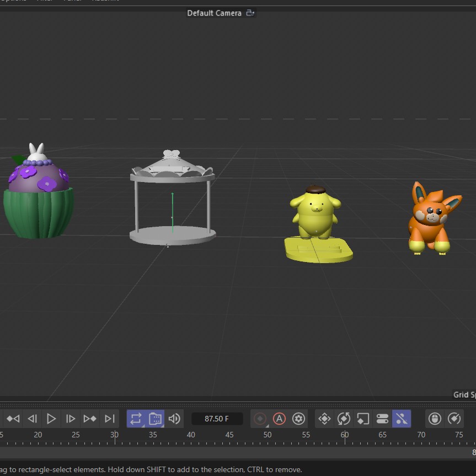Image resolution: width=476 pixels, height=476 pixels.
Task: Toggle playback looping mode
Action: coord(136,419)
